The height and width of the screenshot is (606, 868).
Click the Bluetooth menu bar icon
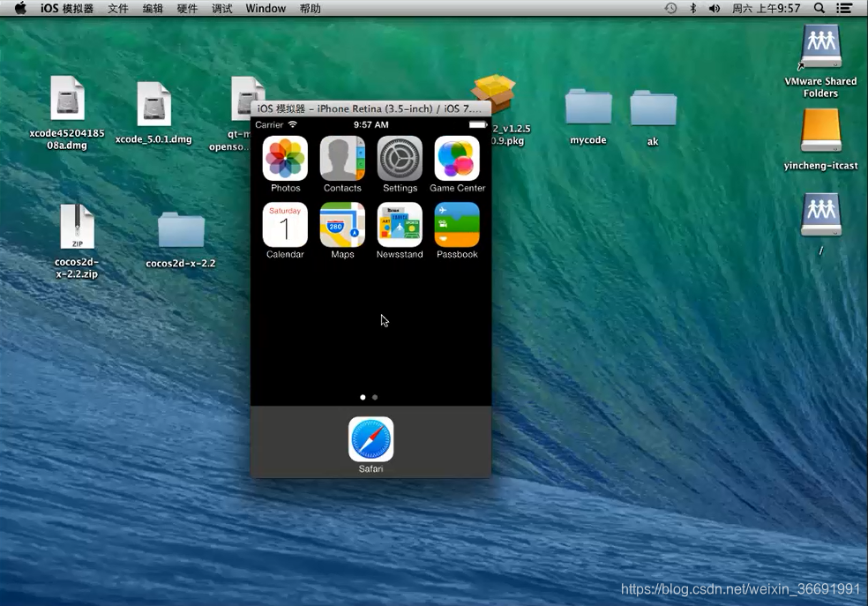tap(692, 8)
